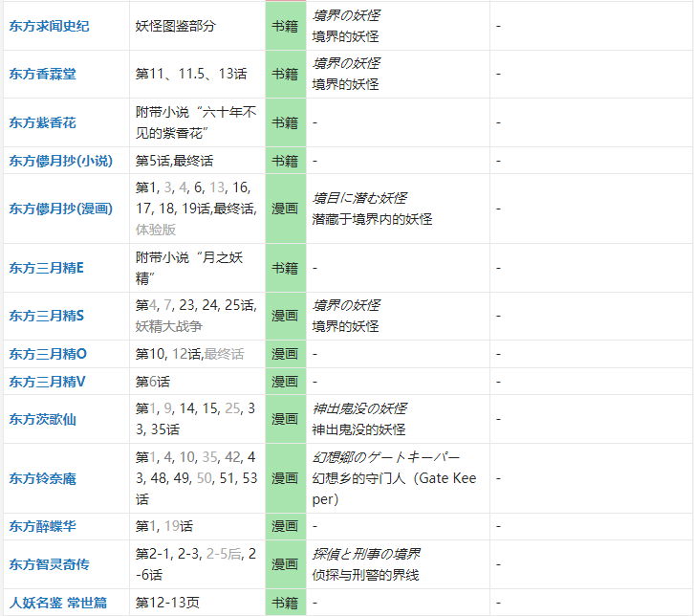The height and width of the screenshot is (616, 694).
Task: Follow the 东方紫香花 link
Action: [42, 122]
